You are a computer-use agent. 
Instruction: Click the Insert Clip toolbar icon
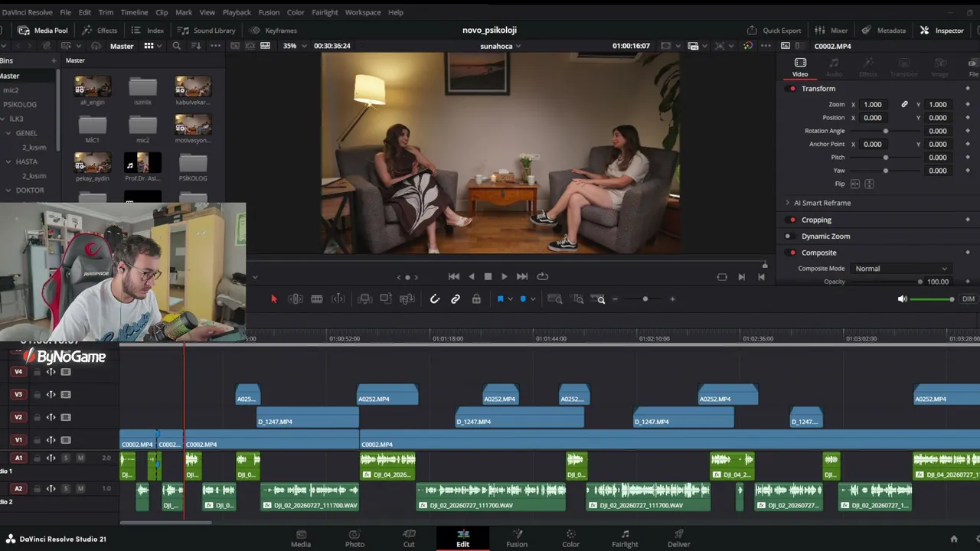click(364, 299)
